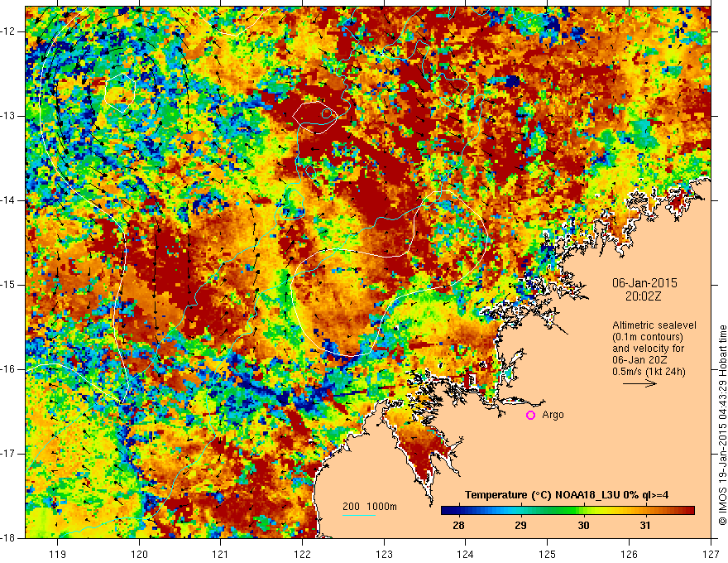Click the 'Temperature (°C) NOAA18_L3U 0% ql>=4' title

(x=567, y=495)
